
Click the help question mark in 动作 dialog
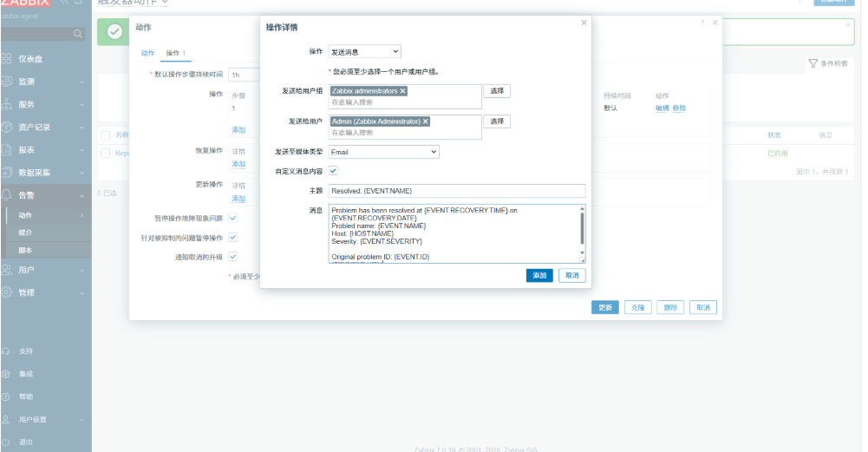pos(702,23)
